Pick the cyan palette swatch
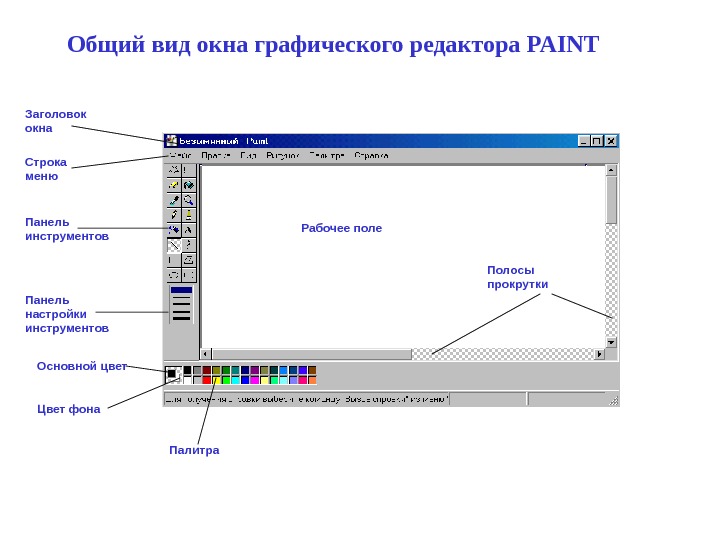The height and width of the screenshot is (540, 720). (236, 380)
